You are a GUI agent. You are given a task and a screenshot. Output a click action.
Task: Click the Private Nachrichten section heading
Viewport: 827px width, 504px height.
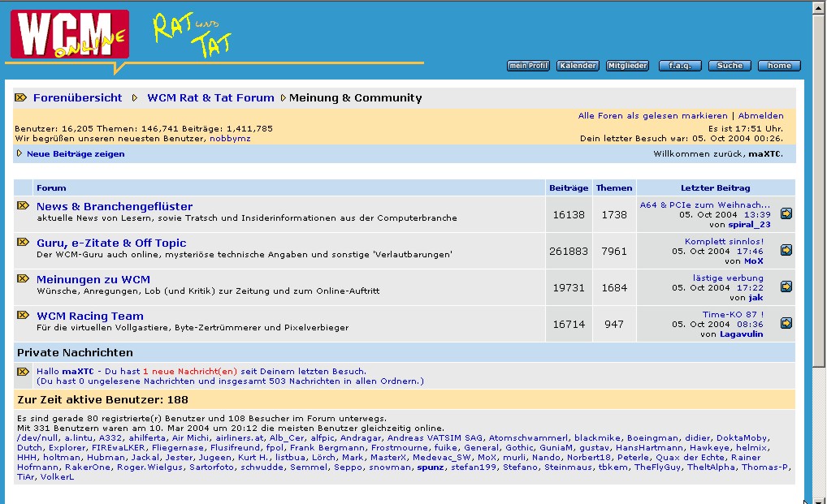click(x=75, y=353)
